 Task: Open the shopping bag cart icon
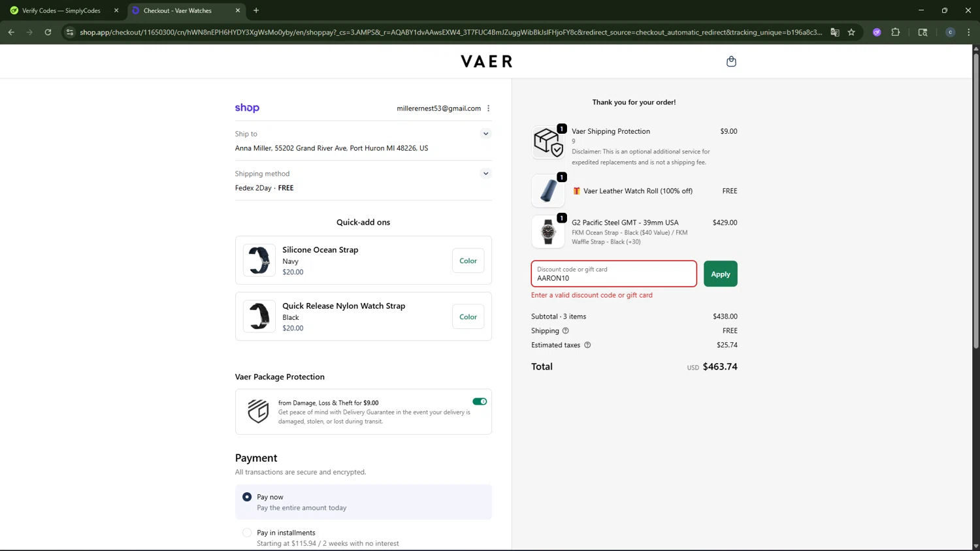click(731, 61)
